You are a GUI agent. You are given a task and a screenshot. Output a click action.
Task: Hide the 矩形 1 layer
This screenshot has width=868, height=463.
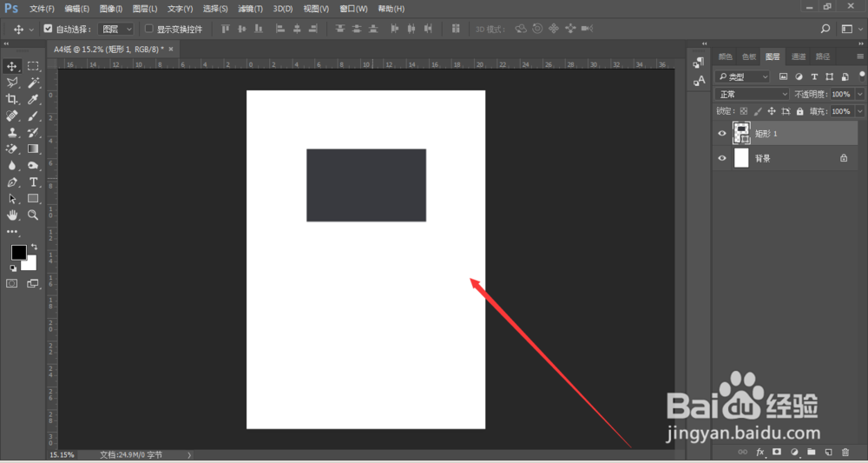click(x=722, y=134)
